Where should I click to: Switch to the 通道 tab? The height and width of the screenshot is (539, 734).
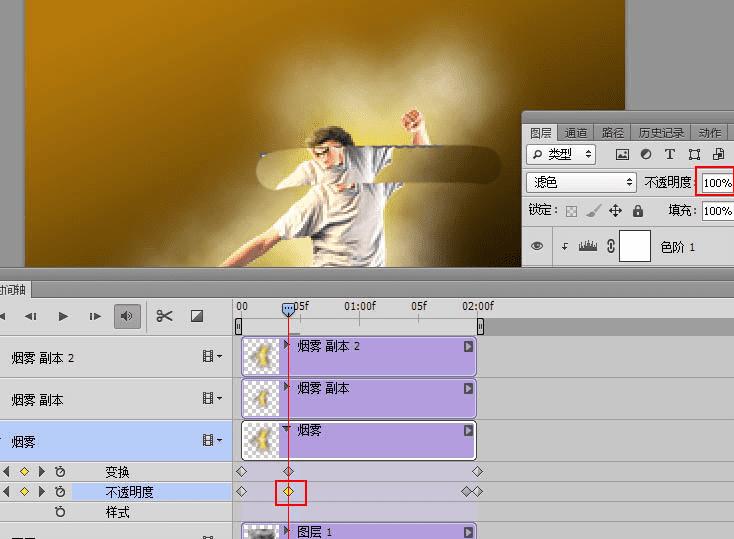click(575, 133)
